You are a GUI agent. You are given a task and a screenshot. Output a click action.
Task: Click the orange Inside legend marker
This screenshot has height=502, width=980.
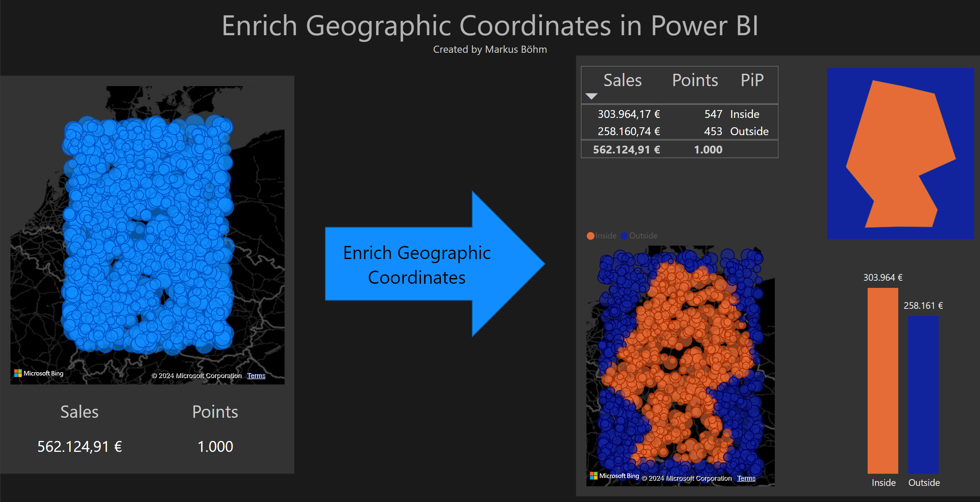(x=591, y=236)
